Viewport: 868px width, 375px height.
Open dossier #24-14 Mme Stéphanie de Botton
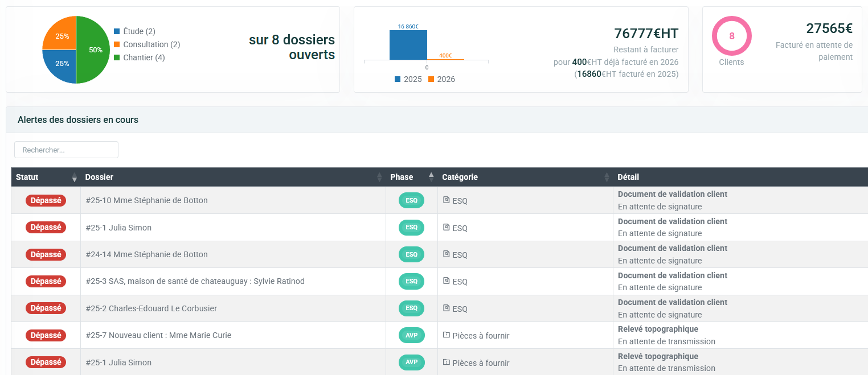(146, 254)
